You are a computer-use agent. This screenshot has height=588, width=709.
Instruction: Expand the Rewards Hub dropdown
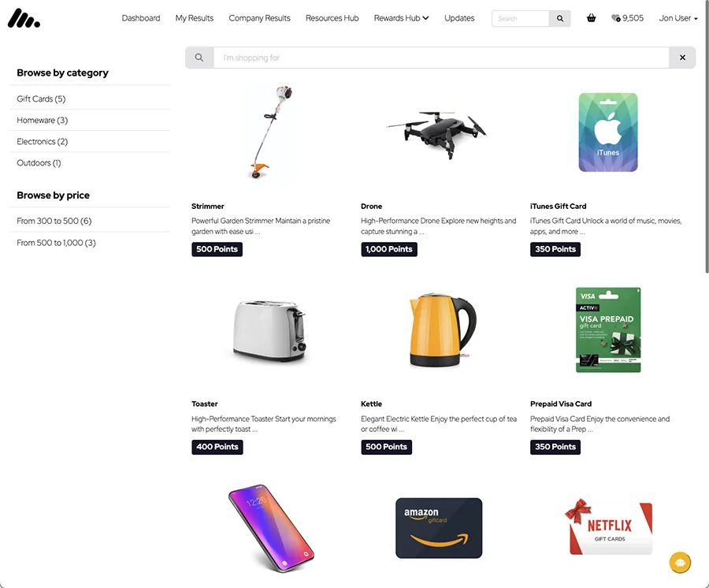click(x=401, y=18)
